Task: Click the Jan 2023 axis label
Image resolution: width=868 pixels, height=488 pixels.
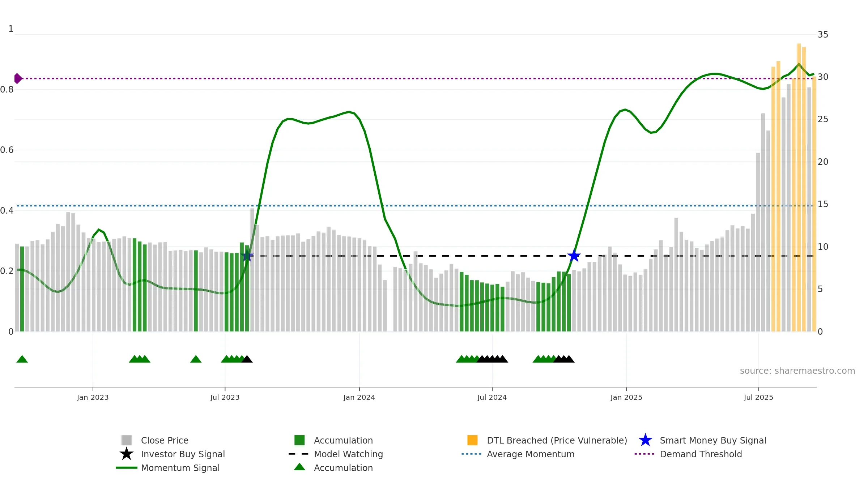Action: [x=93, y=398]
